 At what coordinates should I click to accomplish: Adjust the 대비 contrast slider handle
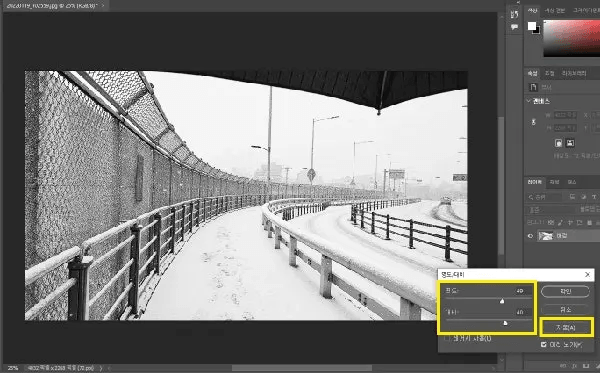pyautogui.click(x=505, y=323)
